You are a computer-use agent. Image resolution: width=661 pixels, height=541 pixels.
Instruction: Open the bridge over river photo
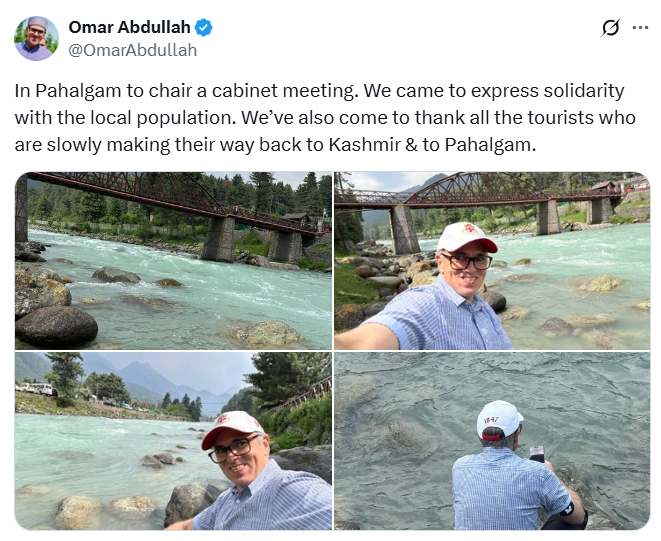(173, 261)
